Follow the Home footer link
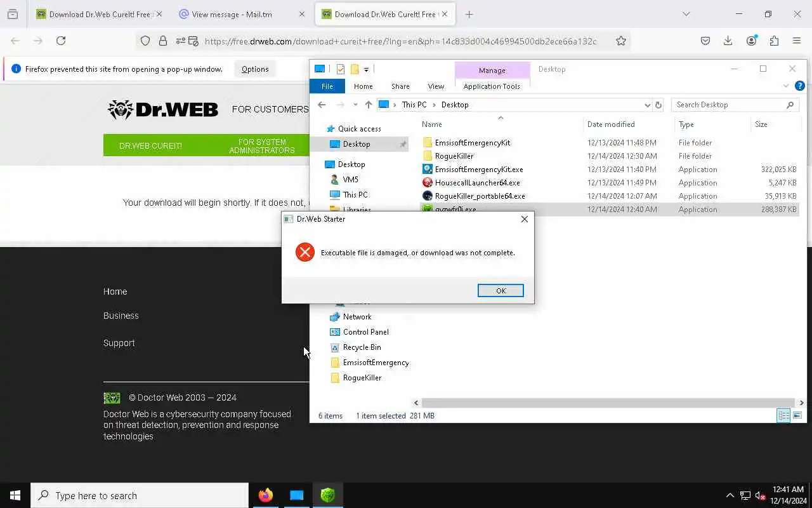Screen dimensions: 812x508 coord(115,291)
